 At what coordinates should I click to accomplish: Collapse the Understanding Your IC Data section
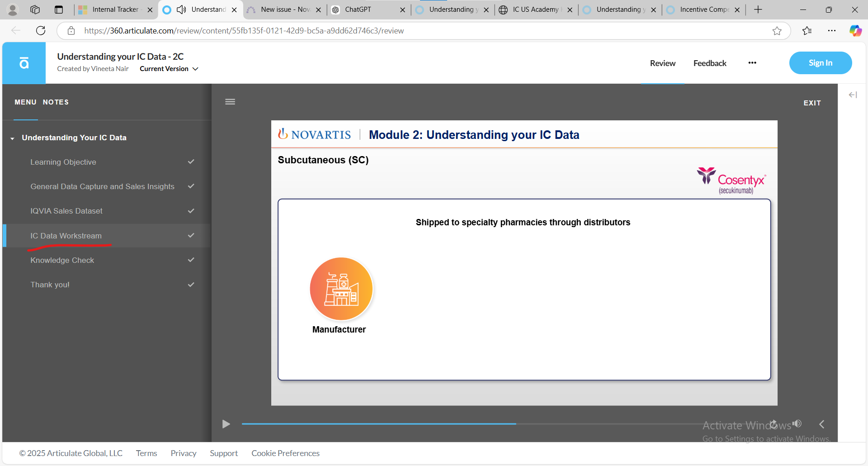click(12, 138)
